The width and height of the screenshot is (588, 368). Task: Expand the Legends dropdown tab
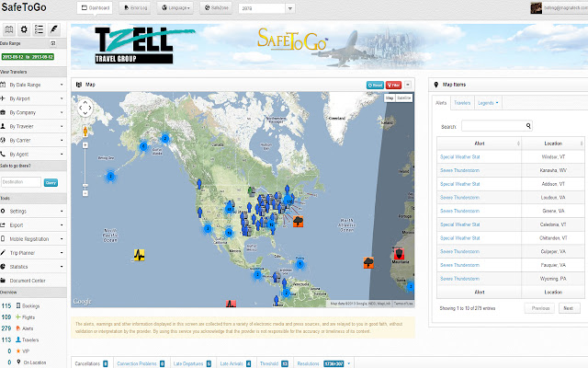489,102
